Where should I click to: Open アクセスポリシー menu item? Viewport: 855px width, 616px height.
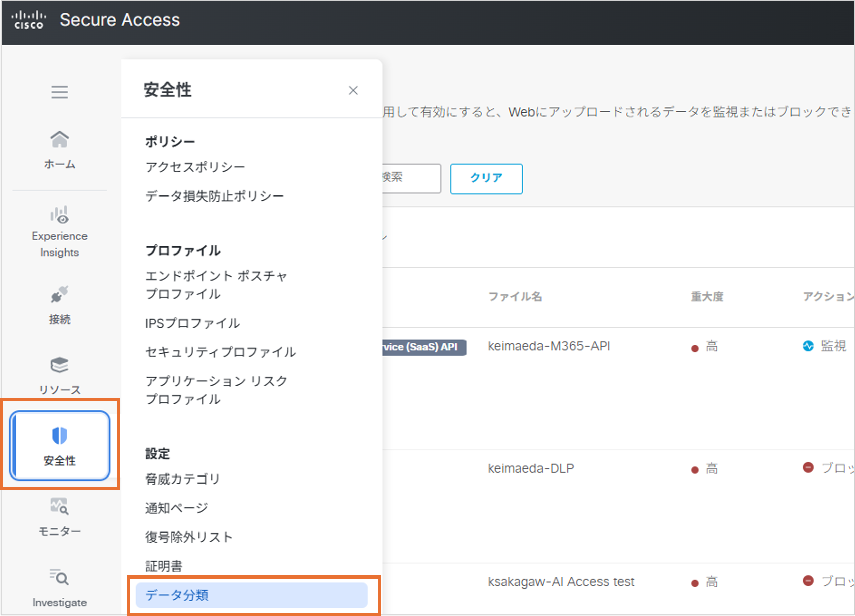point(195,167)
